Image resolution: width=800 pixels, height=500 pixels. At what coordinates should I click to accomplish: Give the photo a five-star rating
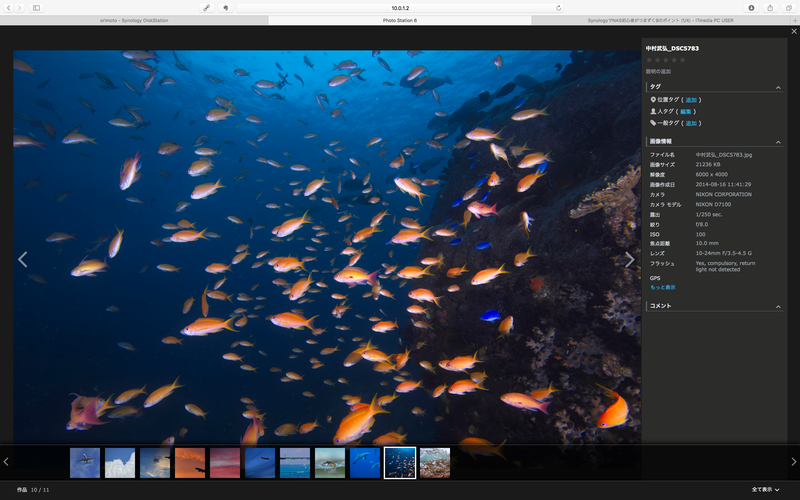(x=683, y=60)
